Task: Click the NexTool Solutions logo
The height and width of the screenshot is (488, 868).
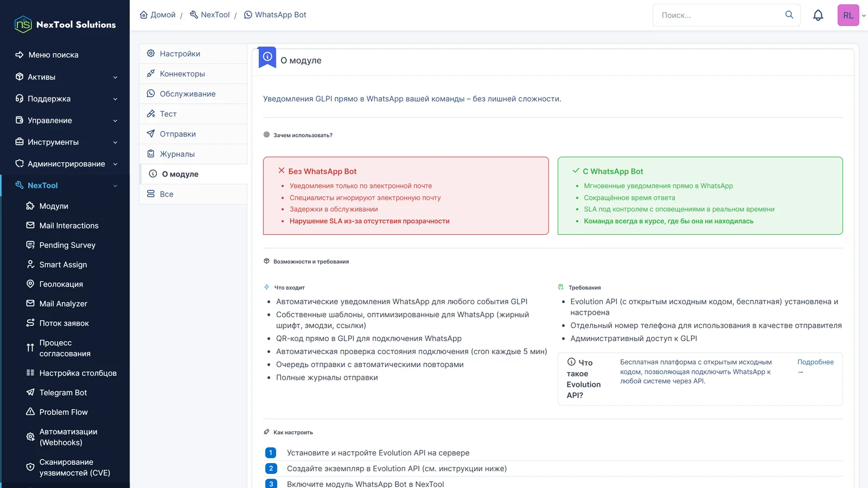Action: coord(65,24)
